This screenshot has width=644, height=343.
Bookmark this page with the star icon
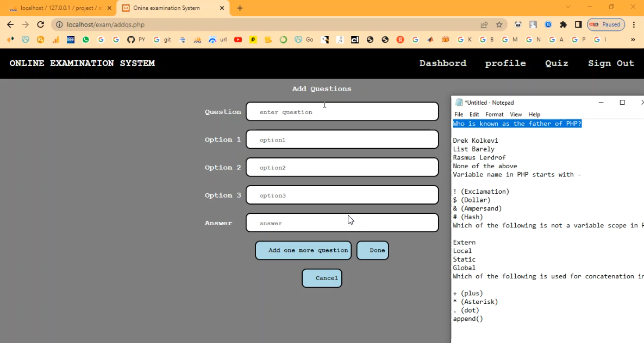coord(499,24)
